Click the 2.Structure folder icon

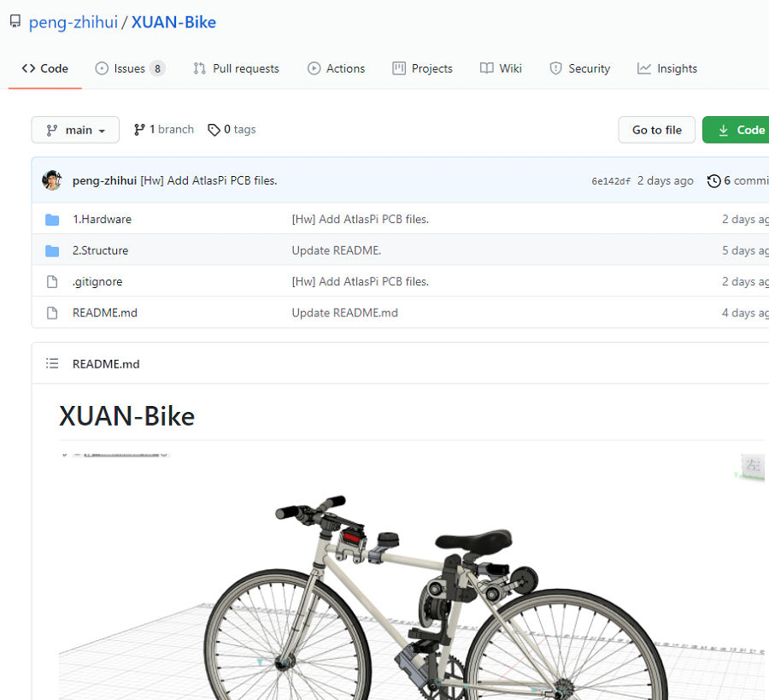tap(52, 250)
